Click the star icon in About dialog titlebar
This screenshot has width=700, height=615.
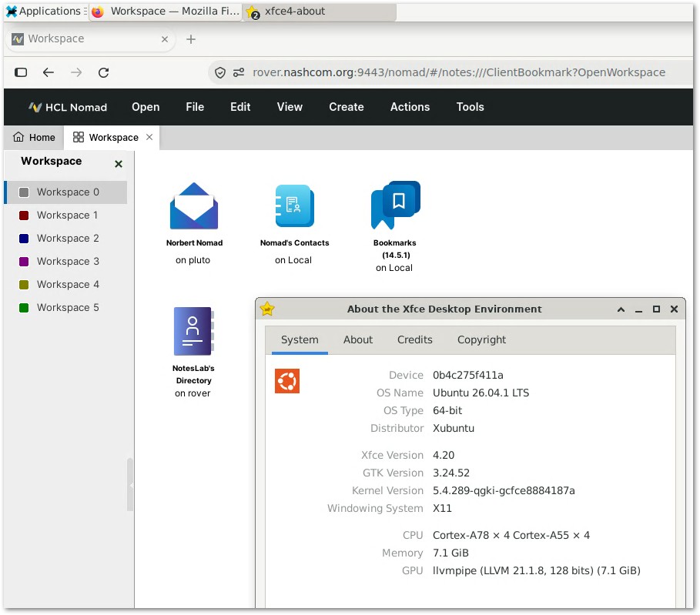tap(267, 309)
